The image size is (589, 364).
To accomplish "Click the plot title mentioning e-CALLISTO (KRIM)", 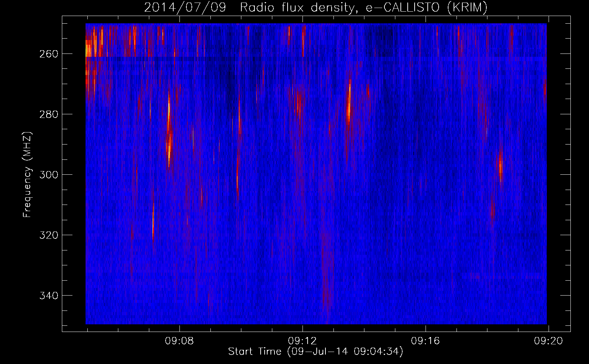I will 316,7.
